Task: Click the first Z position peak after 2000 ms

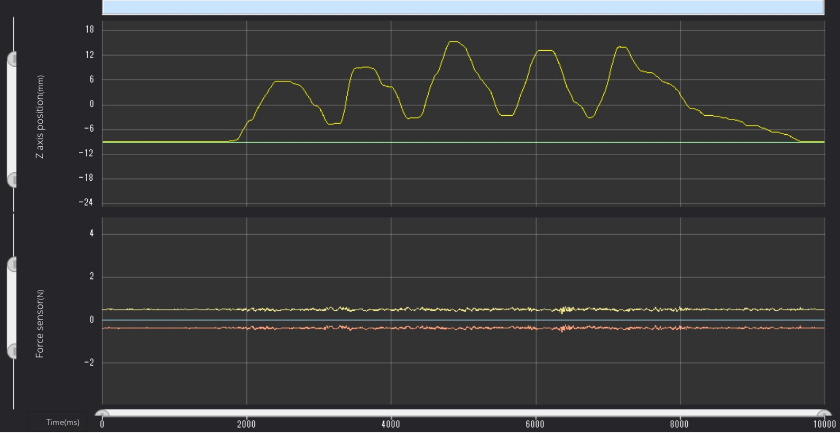Action: 283,81
